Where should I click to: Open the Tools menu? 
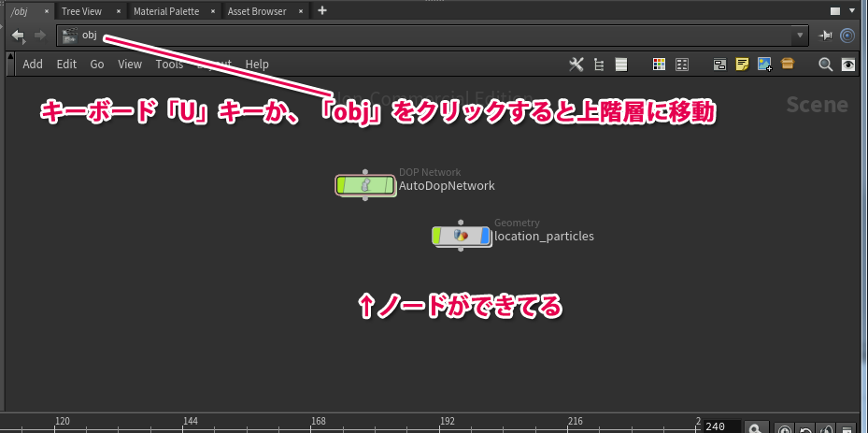tap(169, 65)
